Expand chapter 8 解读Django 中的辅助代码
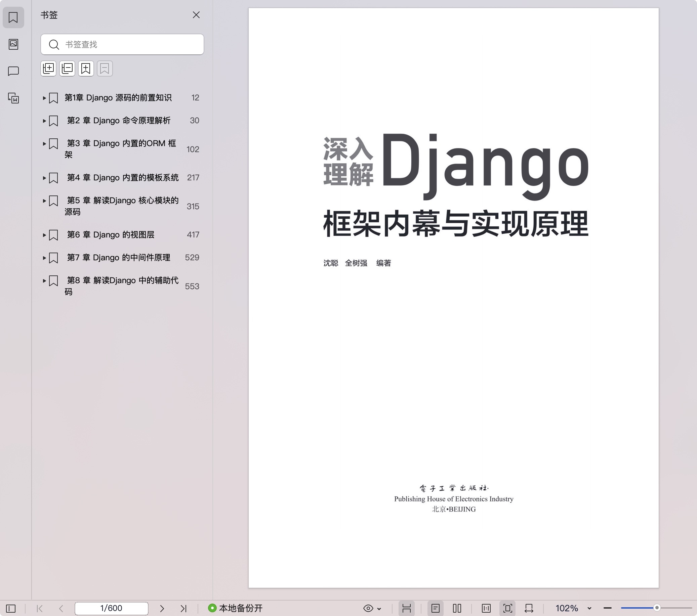697x616 pixels. [x=44, y=280]
